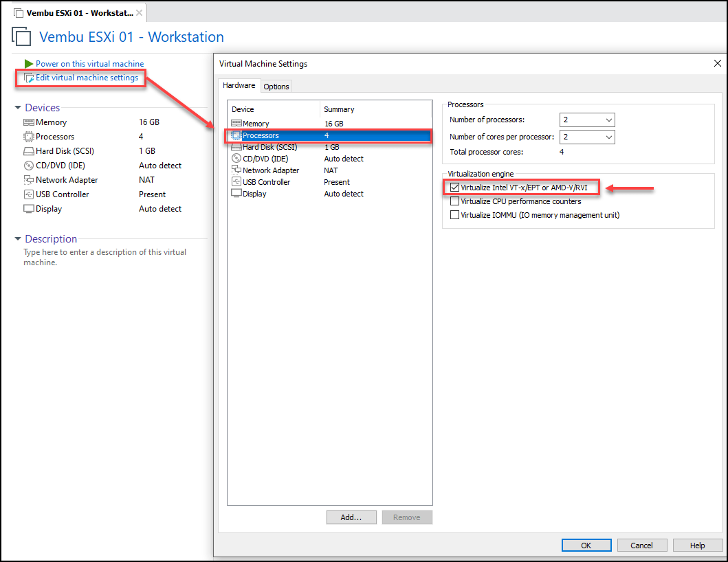The height and width of the screenshot is (562, 728).
Task: Click the CD/DVD disc icon in Devices panel
Action: coord(29,166)
